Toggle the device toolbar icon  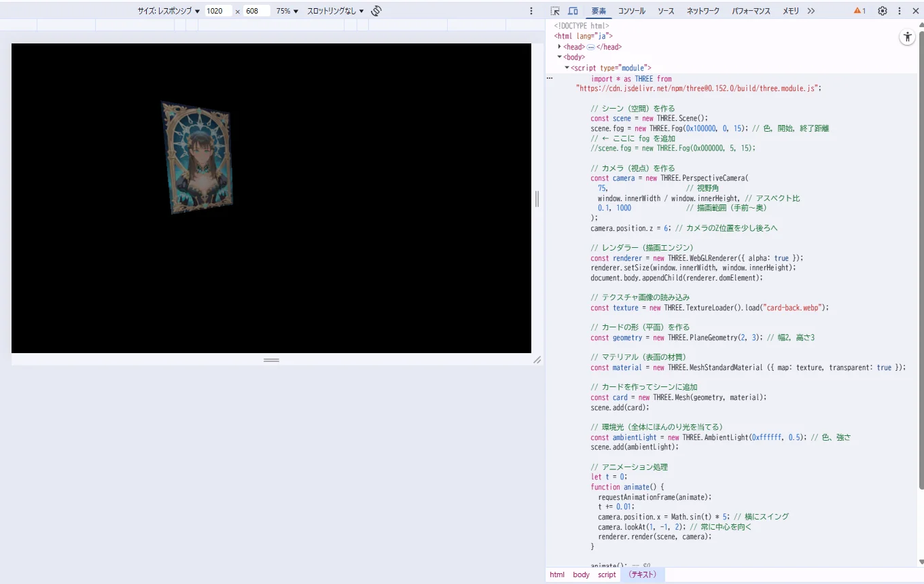click(573, 11)
